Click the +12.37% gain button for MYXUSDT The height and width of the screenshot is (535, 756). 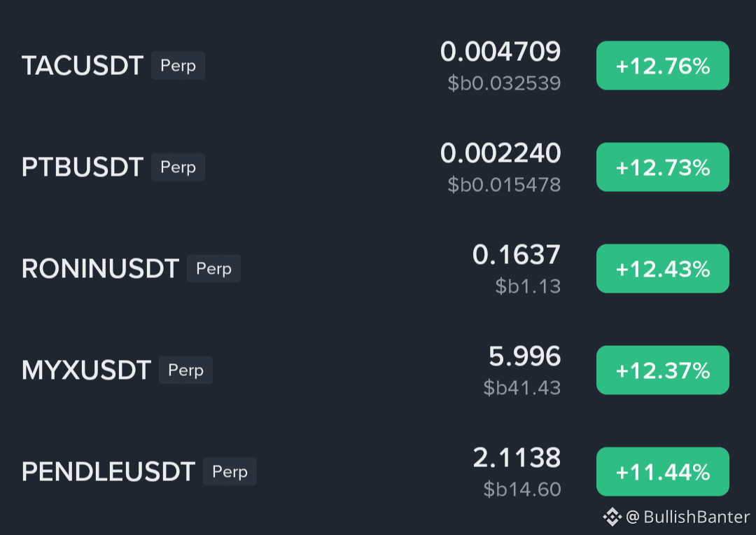[x=662, y=370]
